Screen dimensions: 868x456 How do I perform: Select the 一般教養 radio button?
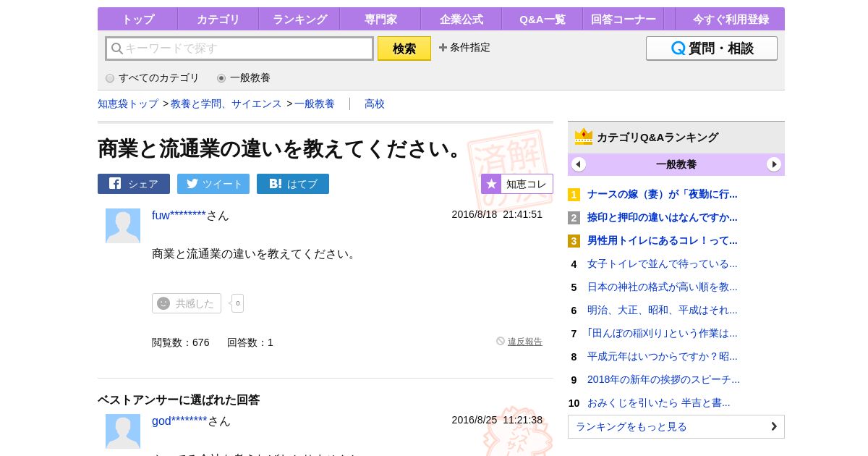click(x=221, y=78)
